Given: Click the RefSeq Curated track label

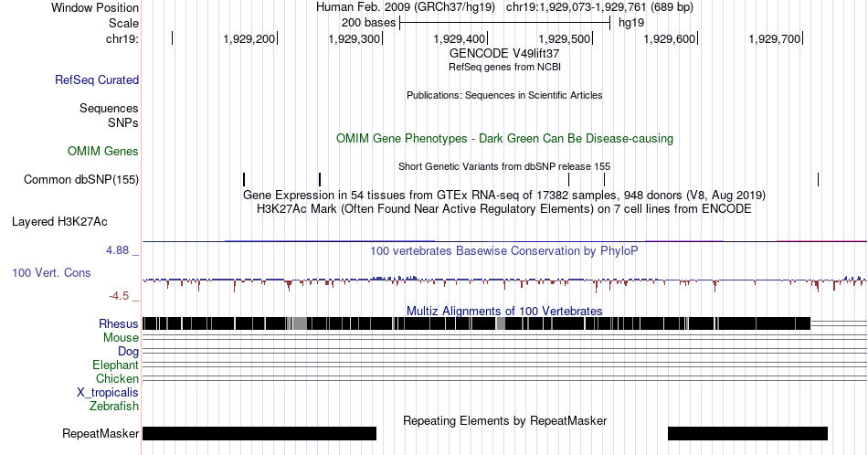Looking at the screenshot, I should (x=97, y=79).
